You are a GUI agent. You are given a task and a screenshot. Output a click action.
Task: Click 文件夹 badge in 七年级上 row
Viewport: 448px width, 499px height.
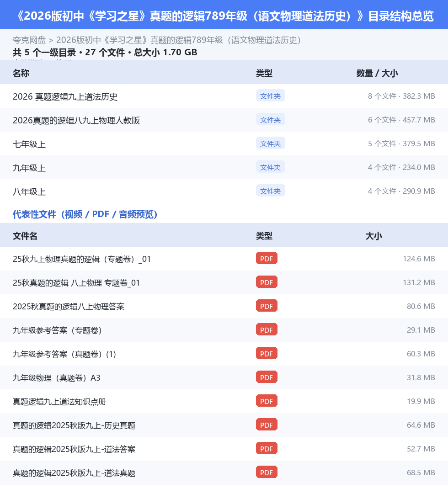pos(270,143)
